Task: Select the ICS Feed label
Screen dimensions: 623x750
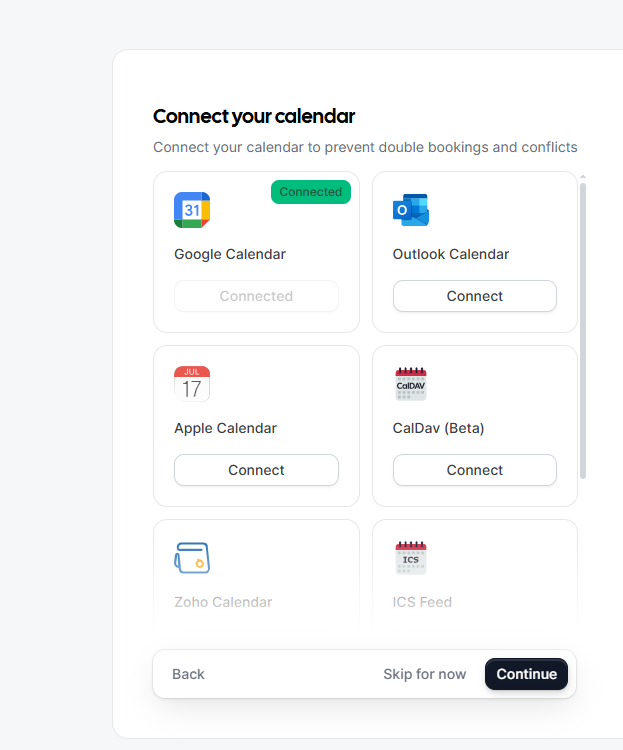Action: (422, 602)
